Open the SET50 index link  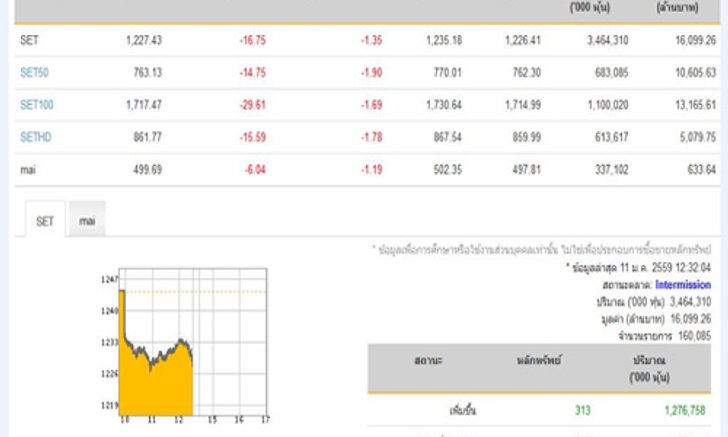point(34,72)
